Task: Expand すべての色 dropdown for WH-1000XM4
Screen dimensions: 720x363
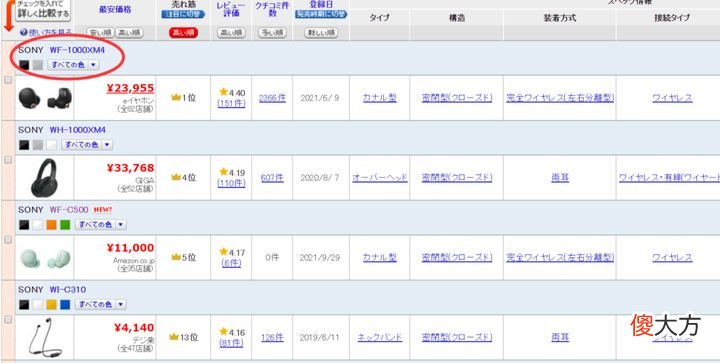Action: [x=87, y=145]
